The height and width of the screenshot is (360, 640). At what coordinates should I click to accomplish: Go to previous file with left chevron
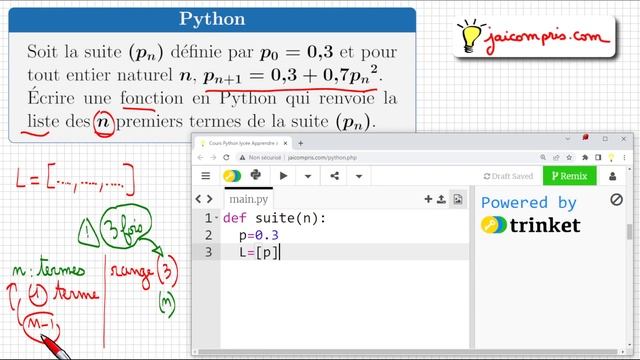point(198,199)
